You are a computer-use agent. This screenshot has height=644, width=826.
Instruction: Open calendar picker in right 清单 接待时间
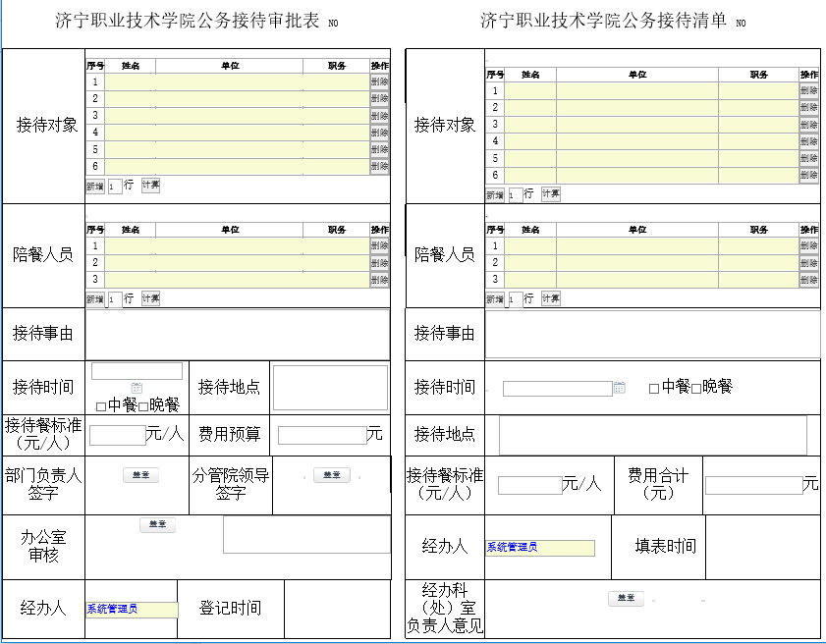(x=620, y=388)
